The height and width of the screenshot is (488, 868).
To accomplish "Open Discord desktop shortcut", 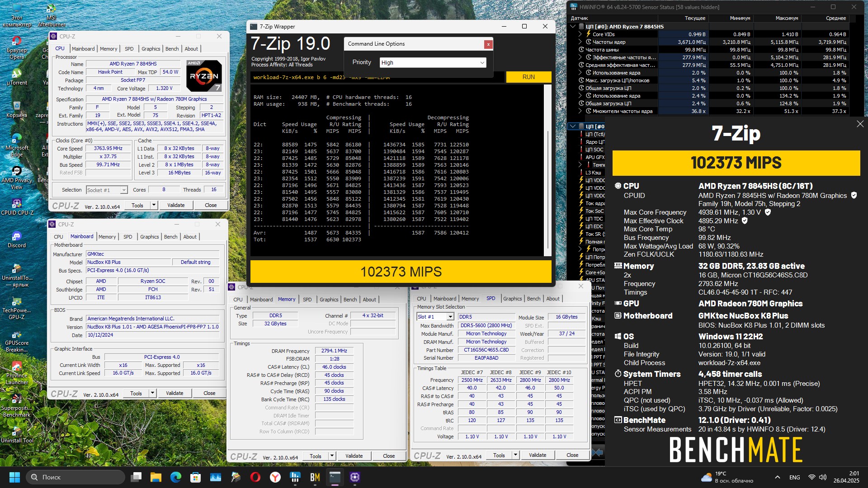I will (17, 239).
